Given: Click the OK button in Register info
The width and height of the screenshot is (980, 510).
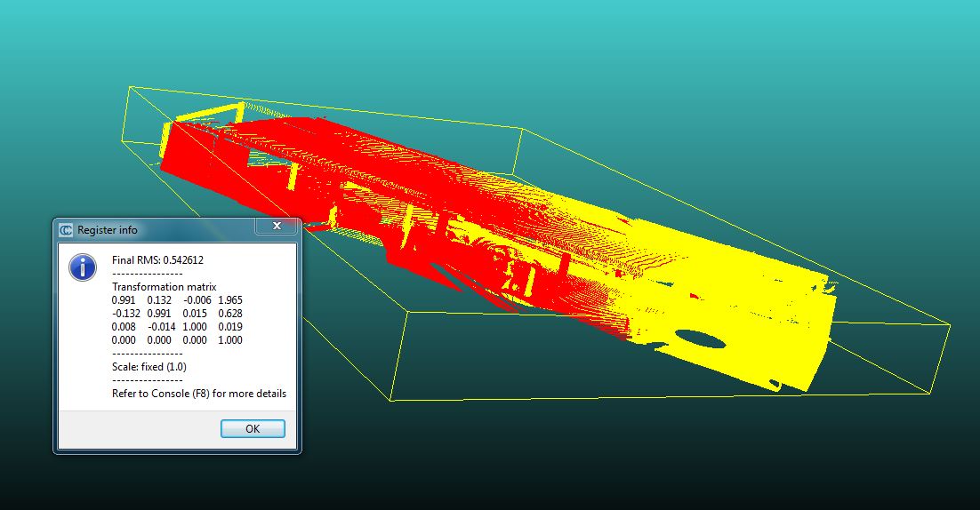Looking at the screenshot, I should 253,429.
